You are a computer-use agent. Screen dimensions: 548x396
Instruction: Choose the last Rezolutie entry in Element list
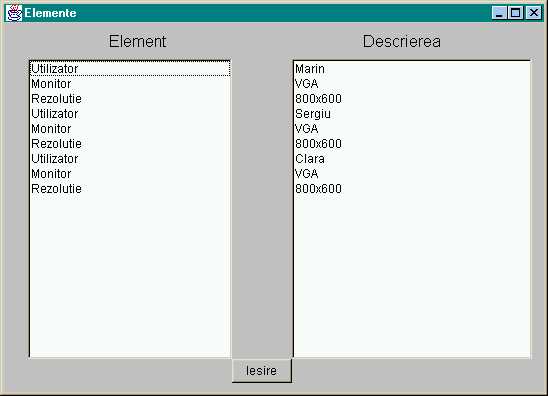click(x=130, y=189)
